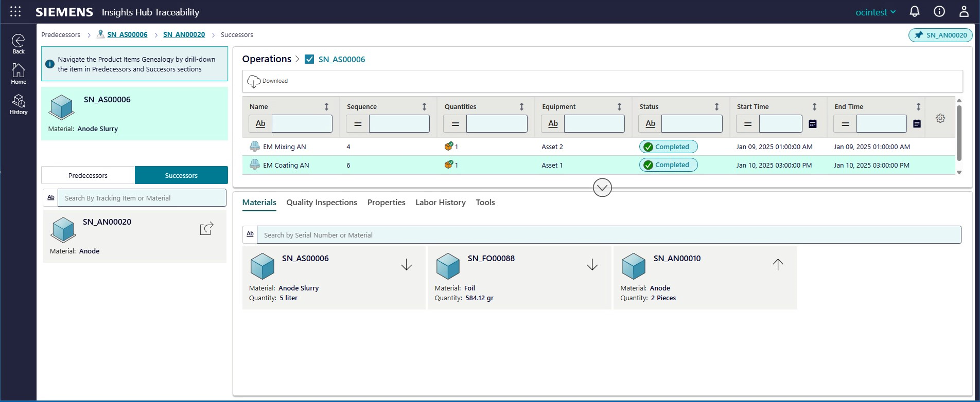This screenshot has height=402, width=980.
Task: Toggle the SN_AS00006 checkbox in Operations
Action: [x=309, y=59]
